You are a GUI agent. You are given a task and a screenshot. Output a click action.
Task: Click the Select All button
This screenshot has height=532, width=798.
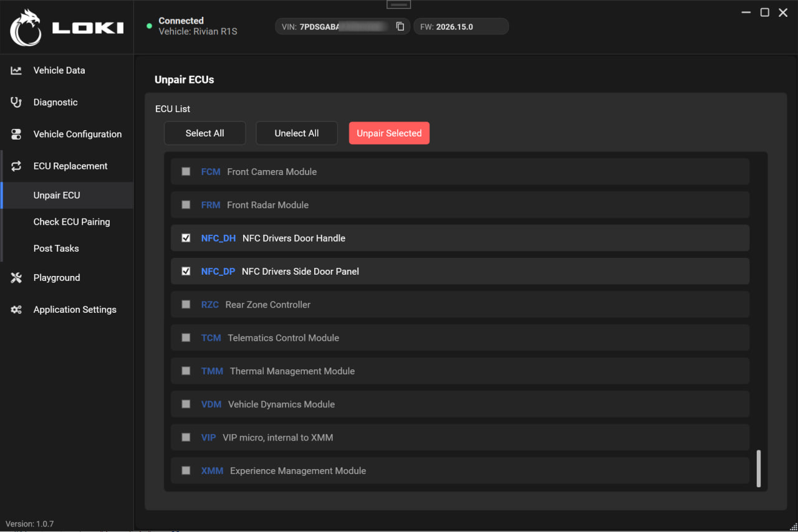coord(204,133)
